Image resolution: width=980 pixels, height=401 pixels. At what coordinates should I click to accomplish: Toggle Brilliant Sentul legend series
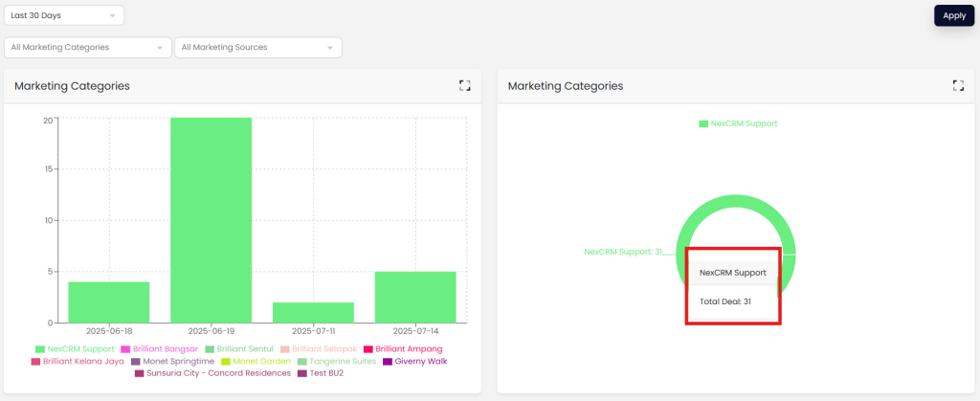click(239, 349)
